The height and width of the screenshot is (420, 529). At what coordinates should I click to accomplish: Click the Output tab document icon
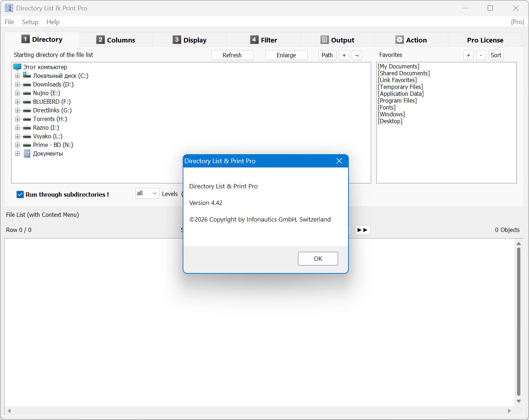[324, 40]
